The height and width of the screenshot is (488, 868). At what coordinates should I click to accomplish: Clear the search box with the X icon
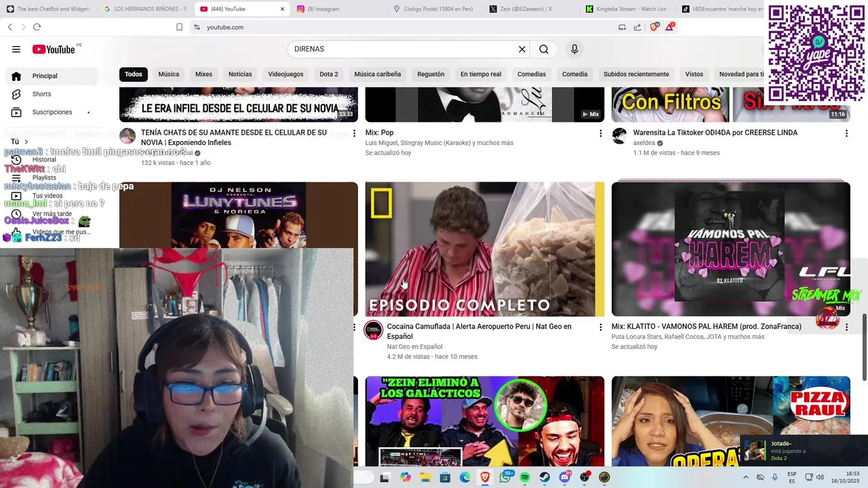point(522,49)
